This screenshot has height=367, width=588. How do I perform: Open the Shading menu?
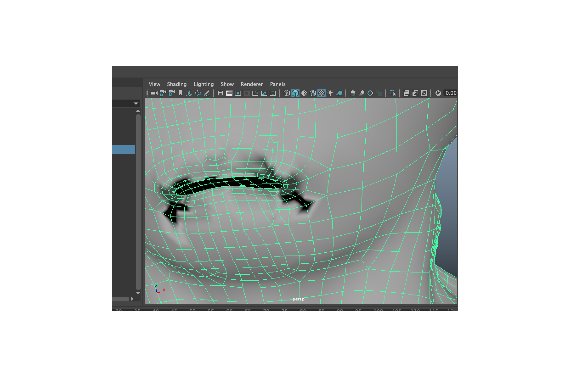[177, 84]
